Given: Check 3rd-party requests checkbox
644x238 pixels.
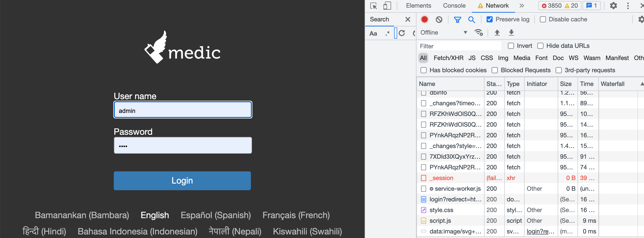Looking at the screenshot, I should tap(559, 70).
